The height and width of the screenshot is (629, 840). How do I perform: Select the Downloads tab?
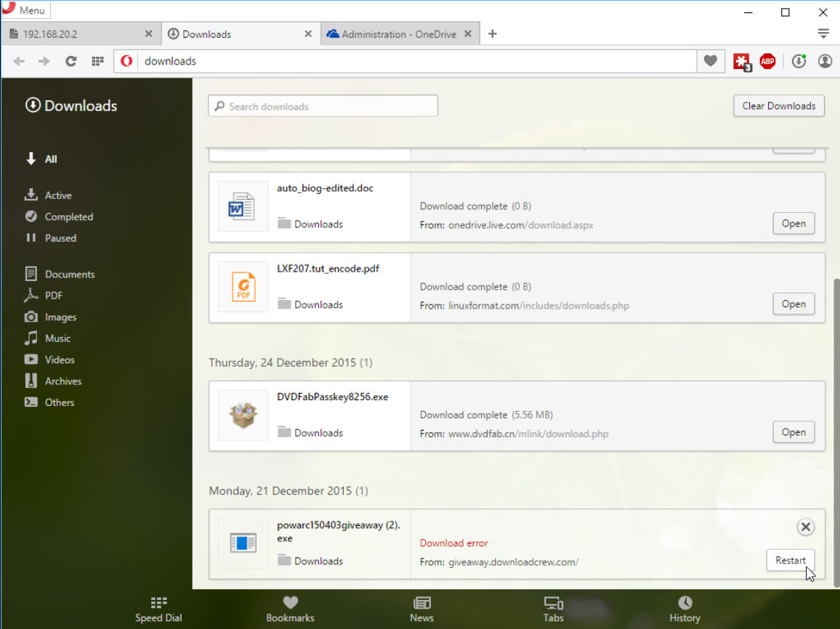(x=241, y=33)
